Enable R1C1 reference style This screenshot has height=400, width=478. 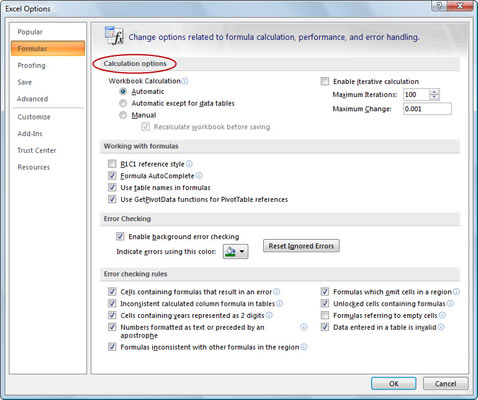click(x=112, y=164)
